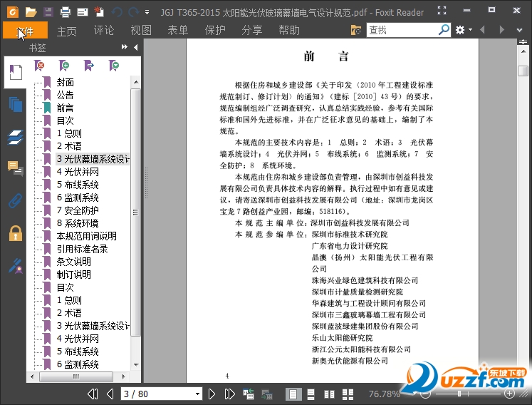Enable single page view mode
Viewport: 532px width, 405px height.
(x=293, y=394)
